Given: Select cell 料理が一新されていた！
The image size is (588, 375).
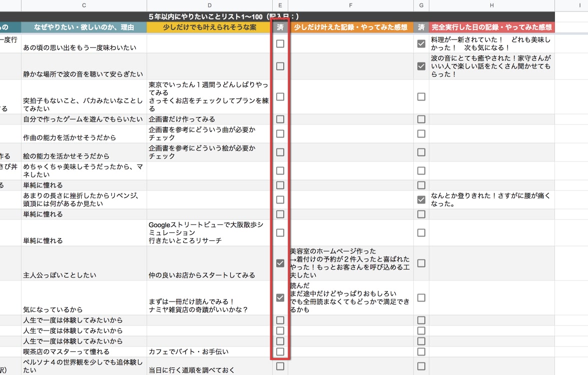Looking at the screenshot, I should point(491,43).
